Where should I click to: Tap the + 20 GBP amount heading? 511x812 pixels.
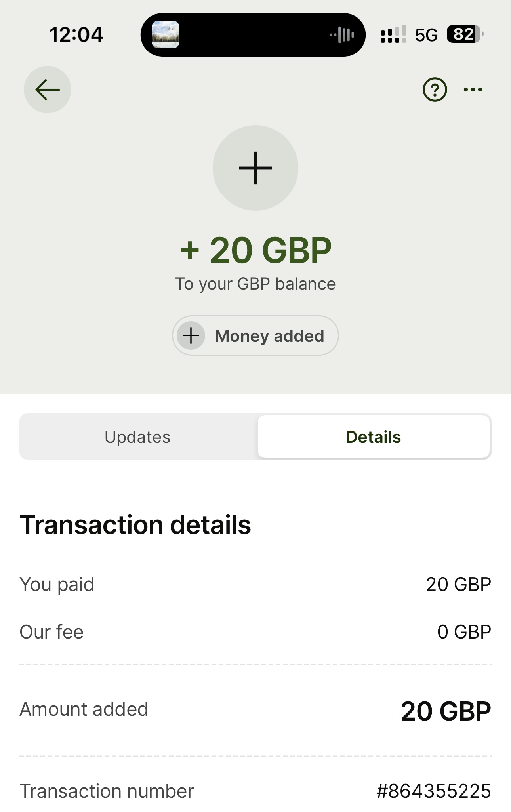coord(255,250)
